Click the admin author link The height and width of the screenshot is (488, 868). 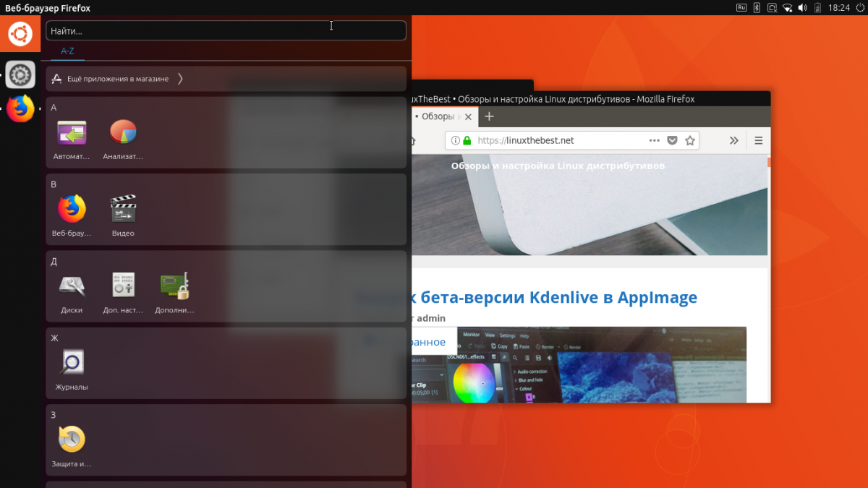pos(431,318)
